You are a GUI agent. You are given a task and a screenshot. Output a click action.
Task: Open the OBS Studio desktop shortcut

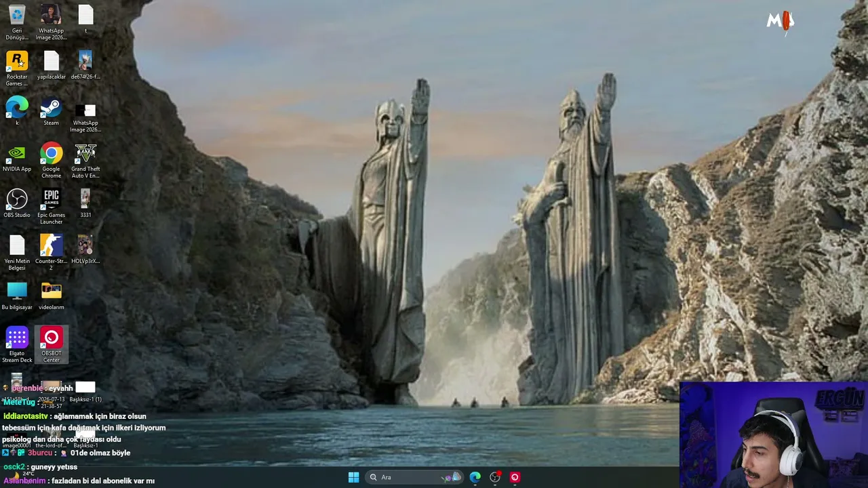coord(17,204)
